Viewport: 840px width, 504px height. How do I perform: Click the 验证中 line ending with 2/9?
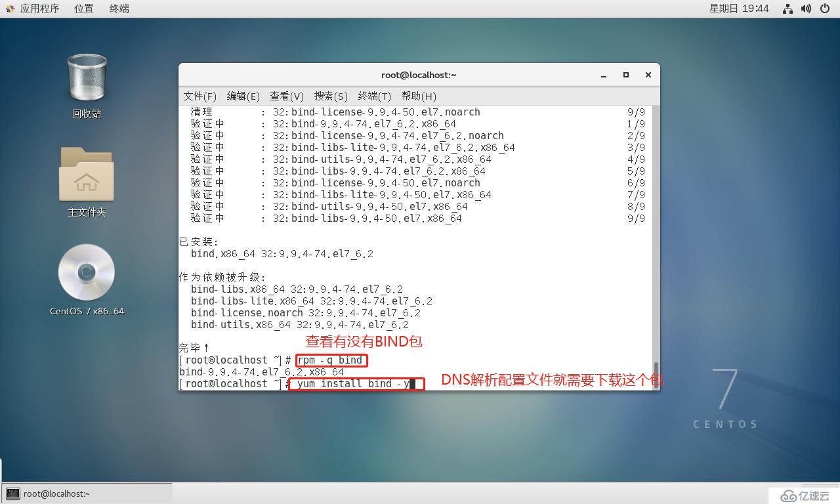pyautogui.click(x=418, y=136)
